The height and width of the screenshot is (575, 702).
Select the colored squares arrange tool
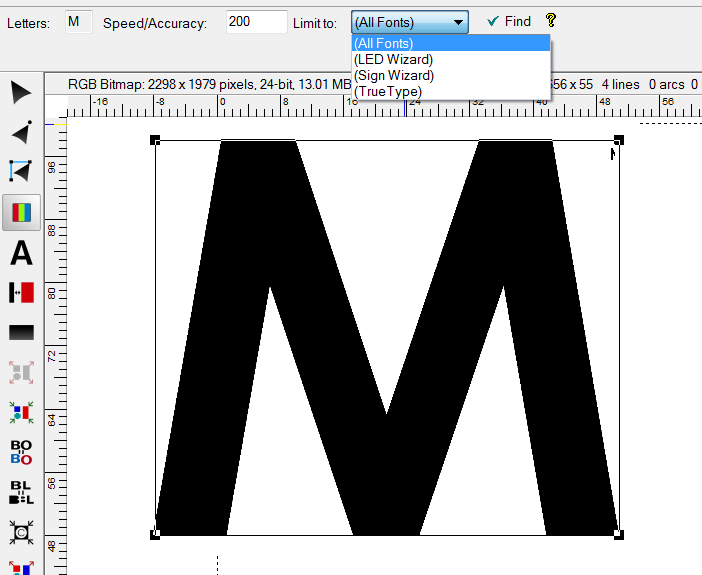pos(21,412)
